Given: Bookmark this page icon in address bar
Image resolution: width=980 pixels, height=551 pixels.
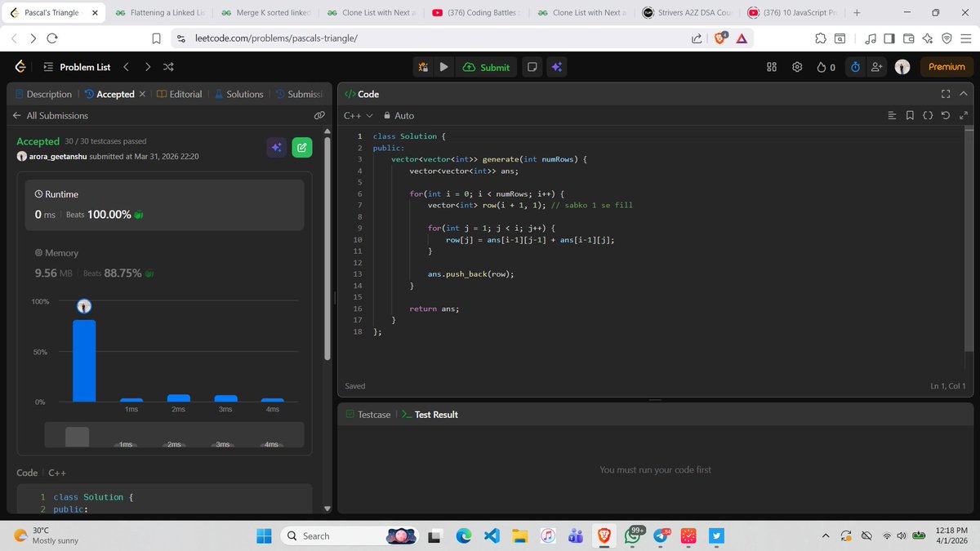Looking at the screenshot, I should [x=156, y=38].
